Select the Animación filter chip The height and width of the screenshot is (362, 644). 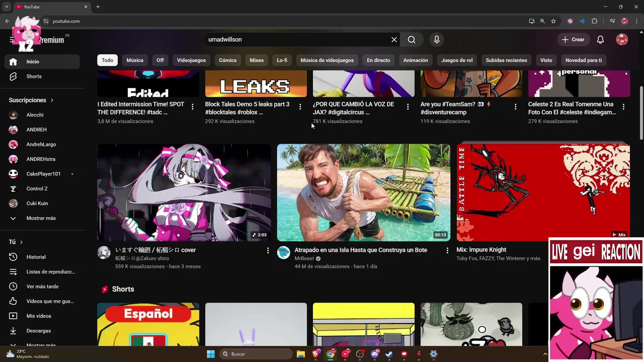416,60
